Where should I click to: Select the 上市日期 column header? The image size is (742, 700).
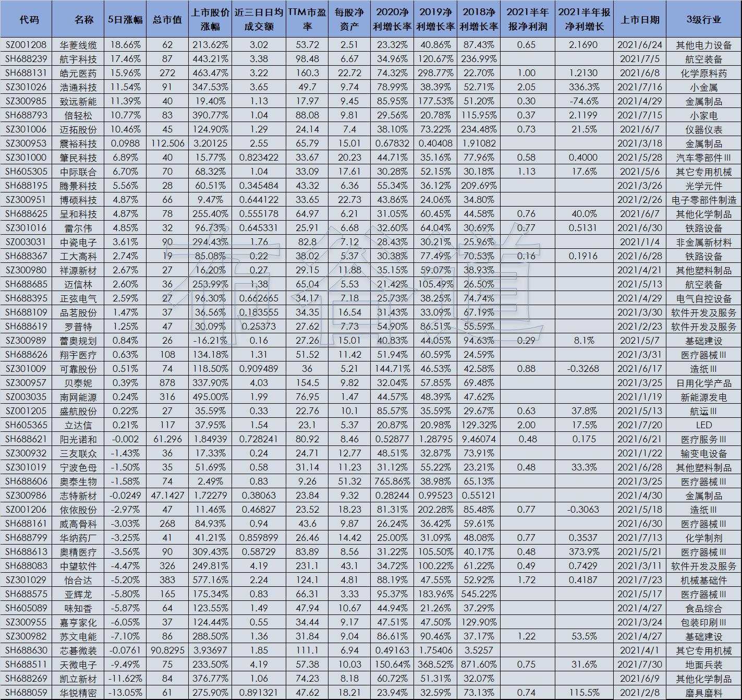click(x=640, y=19)
